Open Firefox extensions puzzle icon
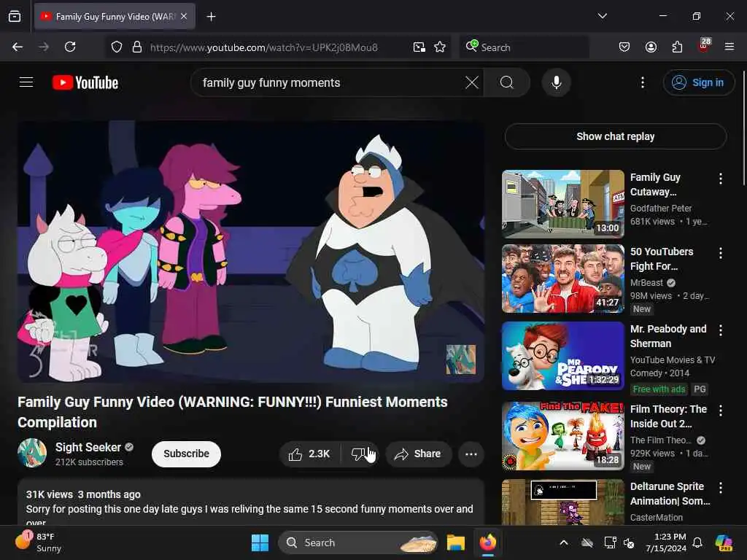 point(677,47)
